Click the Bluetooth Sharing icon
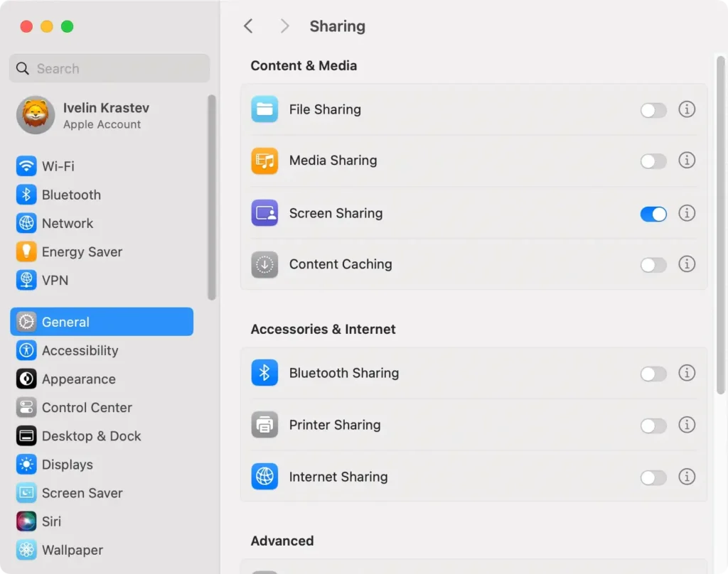This screenshot has width=728, height=574. (x=264, y=373)
